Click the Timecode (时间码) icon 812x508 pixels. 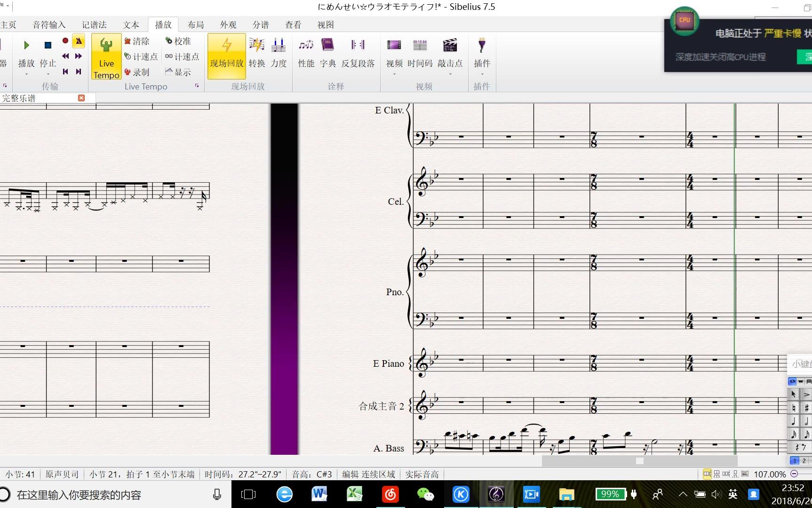point(420,53)
